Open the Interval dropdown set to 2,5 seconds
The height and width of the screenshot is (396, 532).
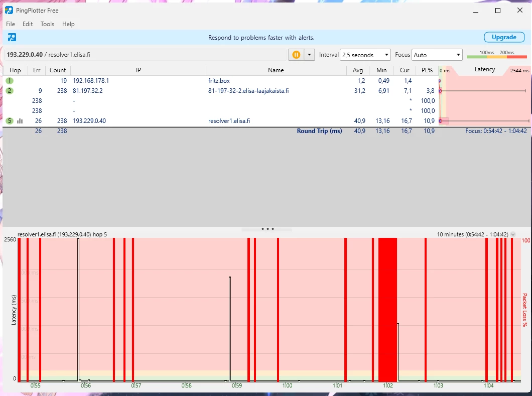tap(365, 55)
